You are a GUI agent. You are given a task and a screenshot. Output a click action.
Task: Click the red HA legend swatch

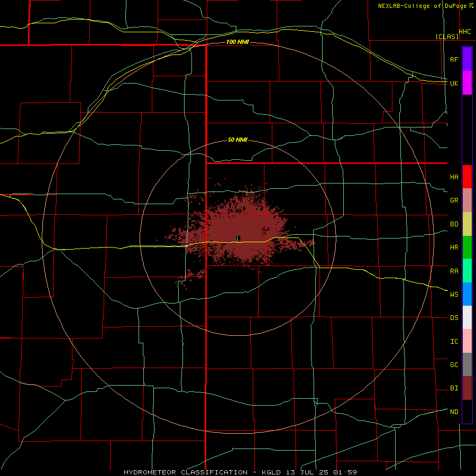[x=467, y=177]
